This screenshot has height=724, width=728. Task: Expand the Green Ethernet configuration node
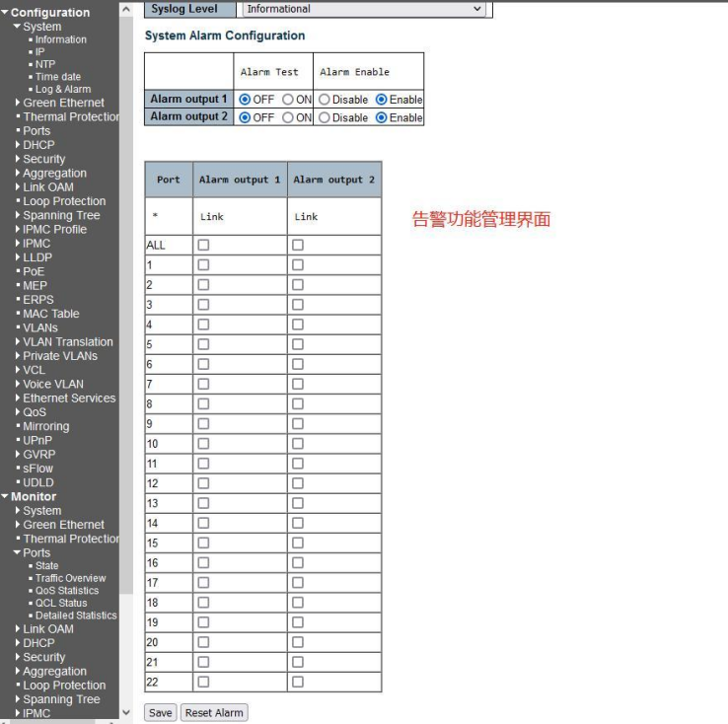[x=63, y=103]
